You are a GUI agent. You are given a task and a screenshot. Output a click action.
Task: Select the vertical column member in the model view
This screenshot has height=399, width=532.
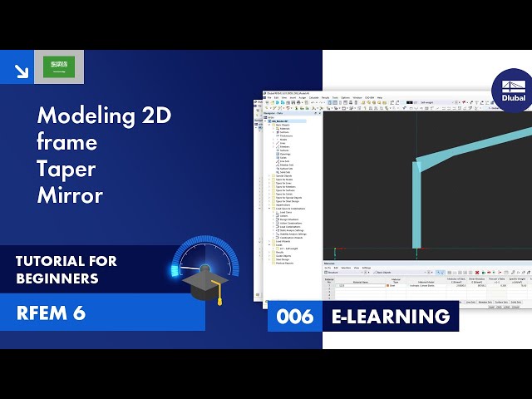pos(416,207)
